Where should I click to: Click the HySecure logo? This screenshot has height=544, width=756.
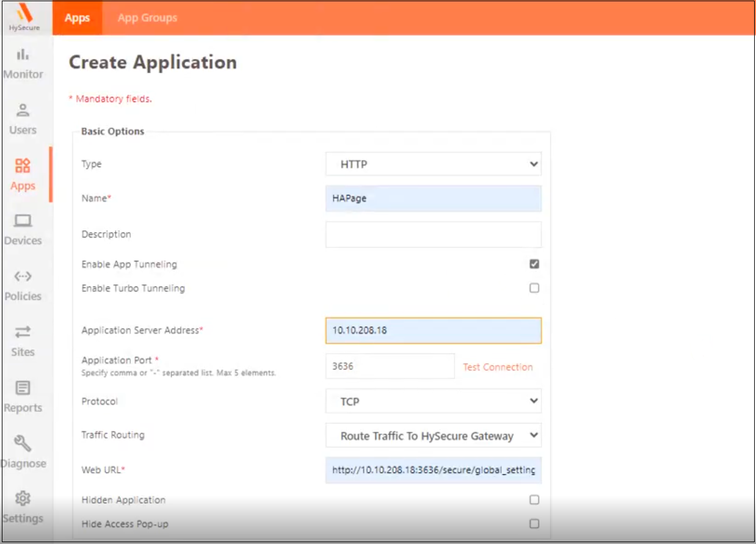click(23, 16)
